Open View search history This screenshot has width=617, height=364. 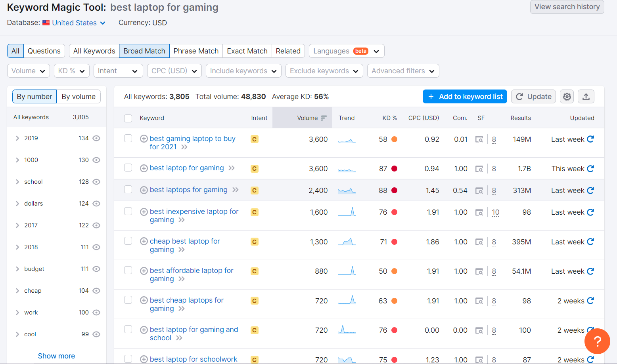[x=567, y=7]
